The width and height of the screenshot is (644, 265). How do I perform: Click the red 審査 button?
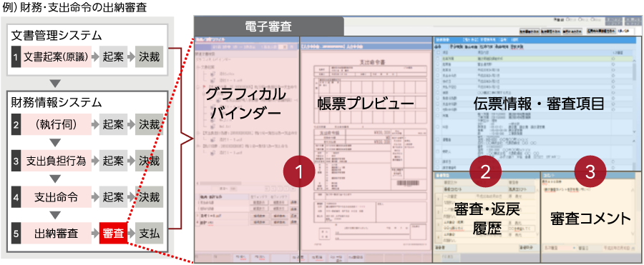pos(113,234)
